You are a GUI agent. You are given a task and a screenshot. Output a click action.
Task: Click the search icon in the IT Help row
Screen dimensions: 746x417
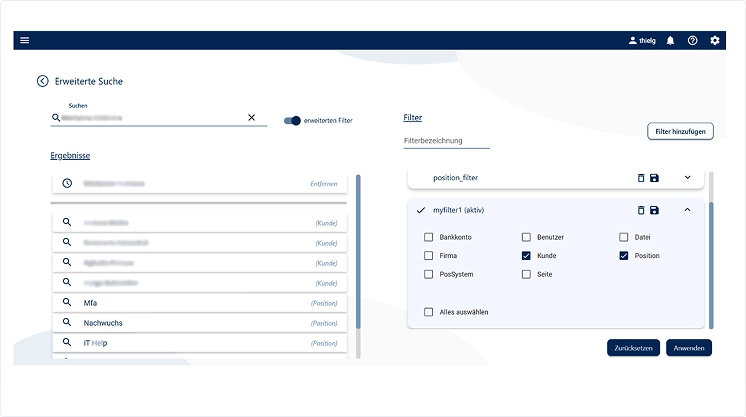[x=67, y=342]
